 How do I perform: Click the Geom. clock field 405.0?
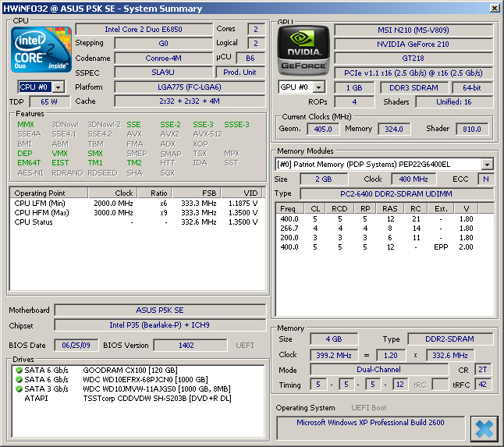pyautogui.click(x=323, y=129)
